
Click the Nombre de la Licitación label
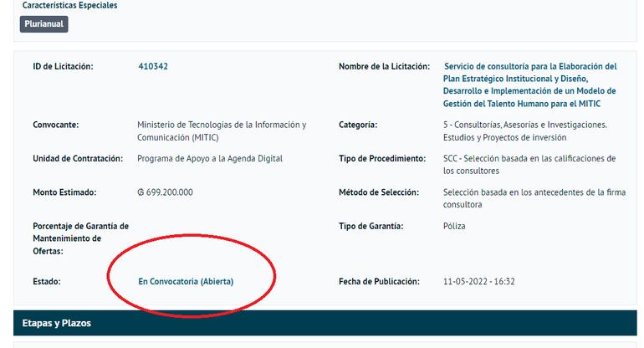pos(384,67)
